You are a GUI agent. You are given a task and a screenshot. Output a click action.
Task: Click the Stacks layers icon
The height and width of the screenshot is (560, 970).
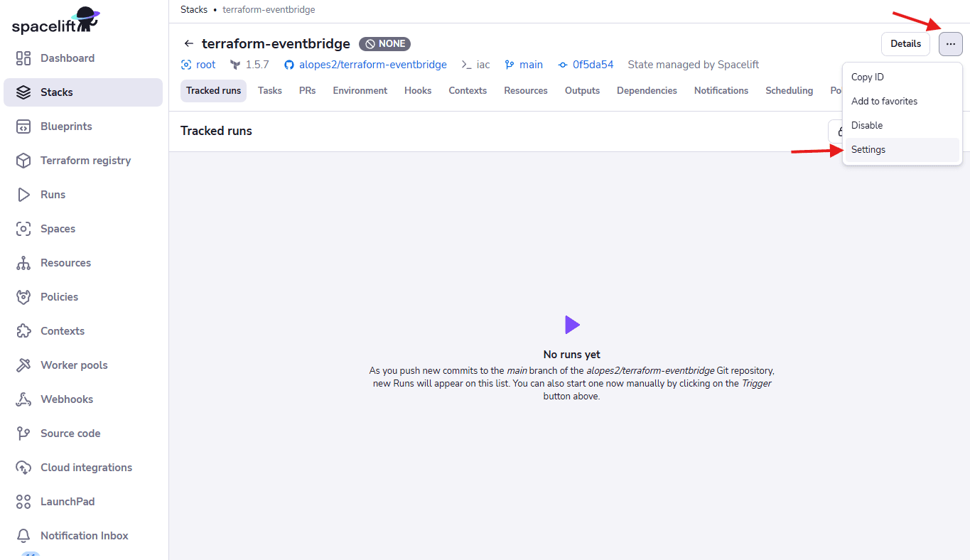(x=23, y=92)
